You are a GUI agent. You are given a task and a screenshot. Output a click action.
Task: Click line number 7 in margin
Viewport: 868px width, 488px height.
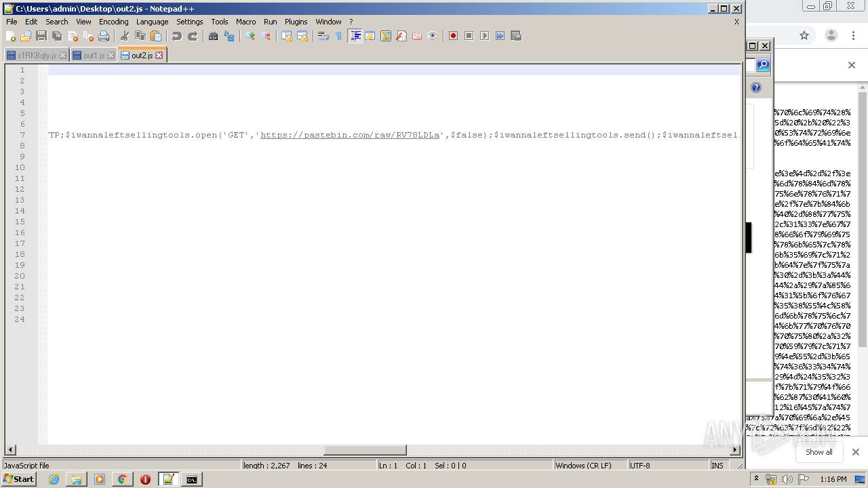click(x=22, y=135)
